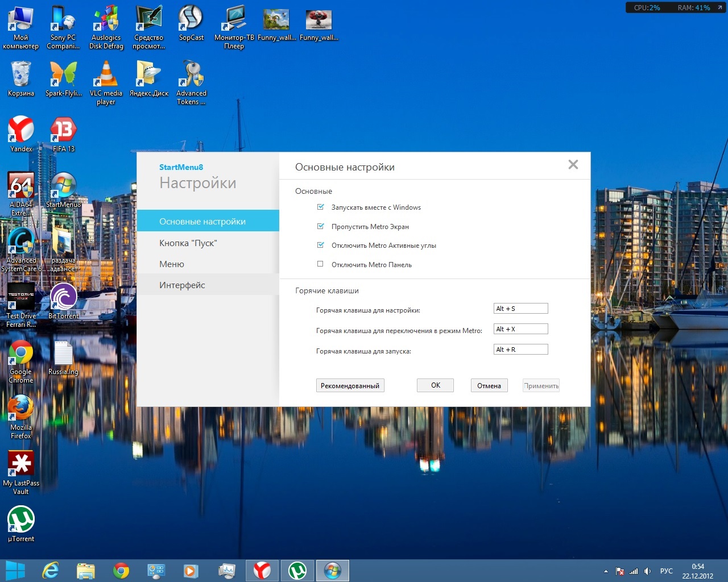Click the µTorrent icon in the taskbar
The height and width of the screenshot is (582, 728).
click(x=297, y=570)
